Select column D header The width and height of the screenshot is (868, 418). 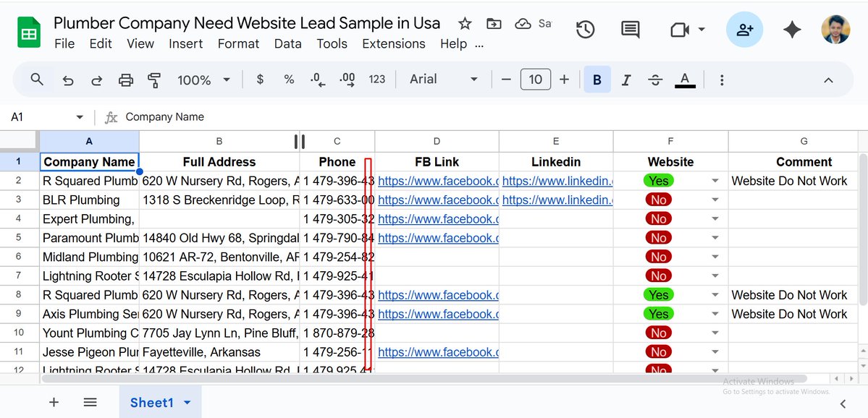click(437, 142)
